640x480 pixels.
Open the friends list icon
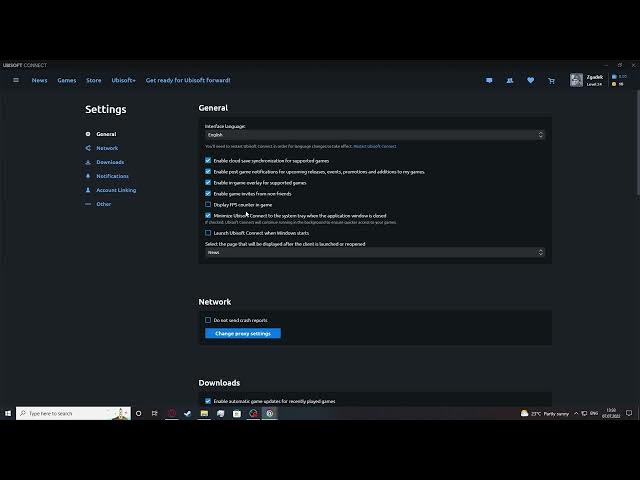pyautogui.click(x=510, y=80)
